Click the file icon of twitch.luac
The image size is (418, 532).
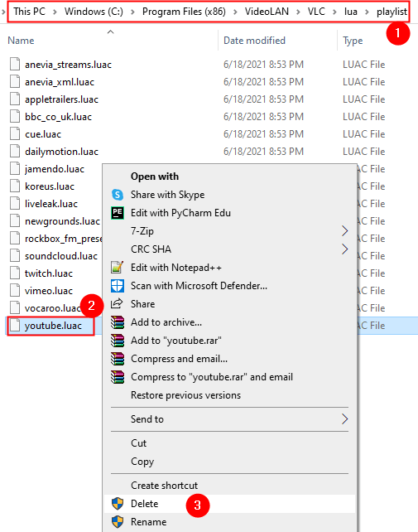[x=15, y=273]
